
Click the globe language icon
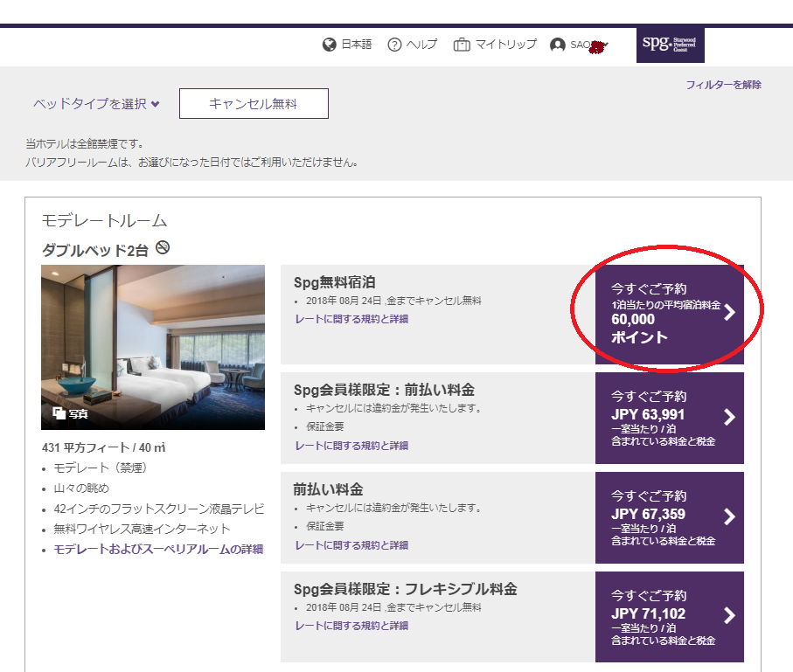tap(330, 45)
